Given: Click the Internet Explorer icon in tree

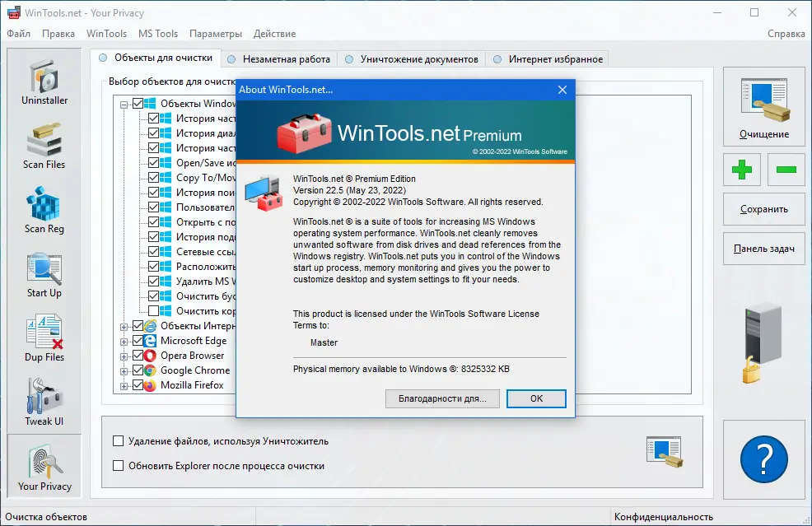Looking at the screenshot, I should pos(150,326).
